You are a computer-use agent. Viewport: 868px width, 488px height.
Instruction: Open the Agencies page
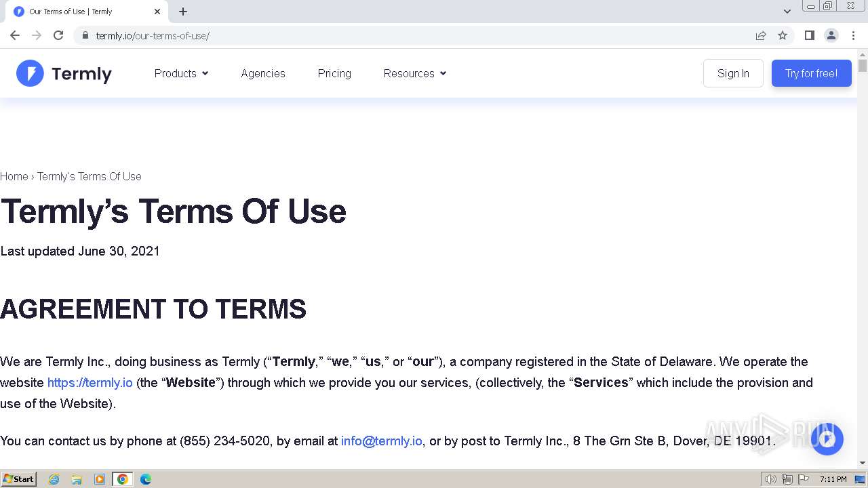coord(263,73)
